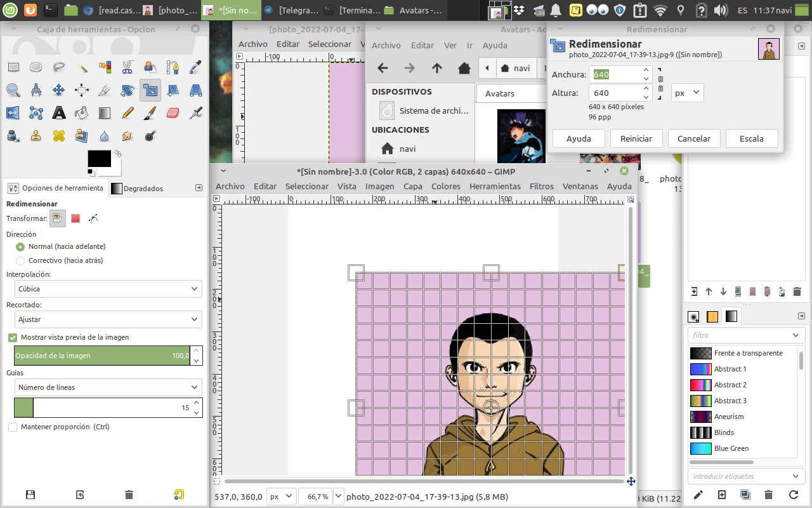
Task: Select the Smudge finger tool
Action: (x=128, y=136)
